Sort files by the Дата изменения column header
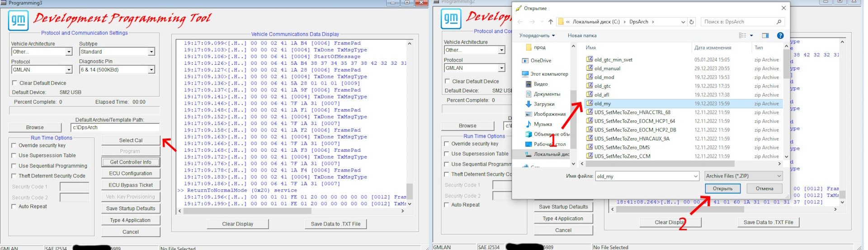868x250 pixels. tap(712, 48)
